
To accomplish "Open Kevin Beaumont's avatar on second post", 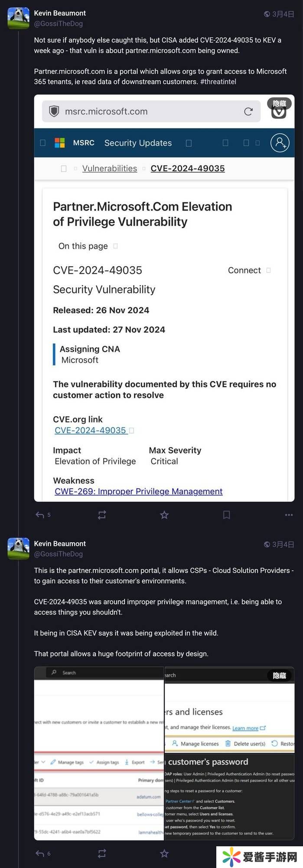I will [x=19, y=549].
